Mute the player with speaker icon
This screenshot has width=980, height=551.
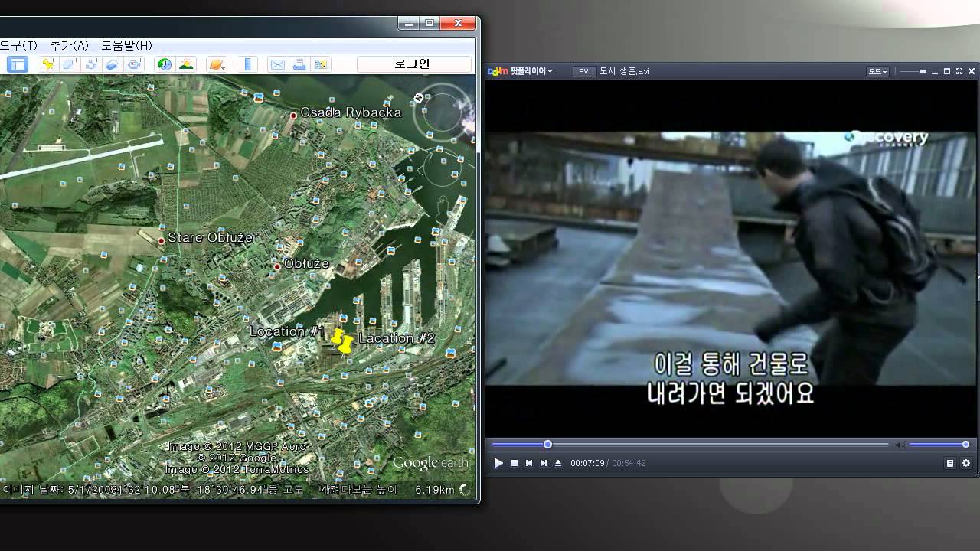pyautogui.click(x=900, y=445)
